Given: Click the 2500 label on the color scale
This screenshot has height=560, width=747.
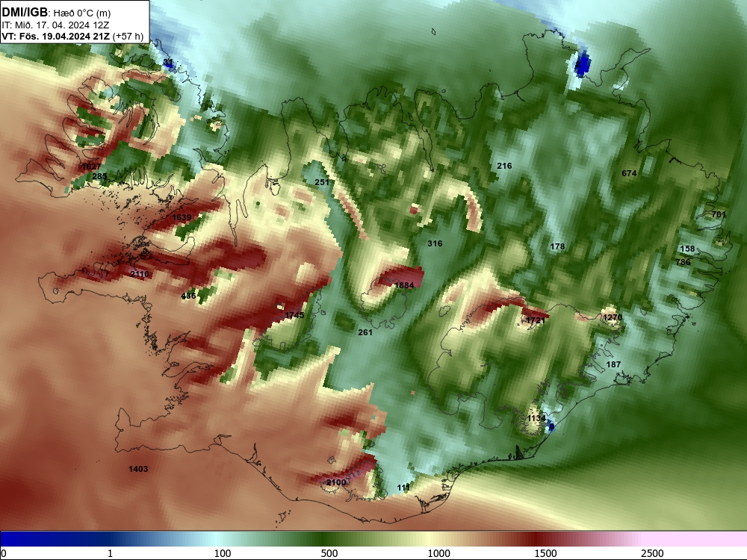Looking at the screenshot, I should pos(652,553).
